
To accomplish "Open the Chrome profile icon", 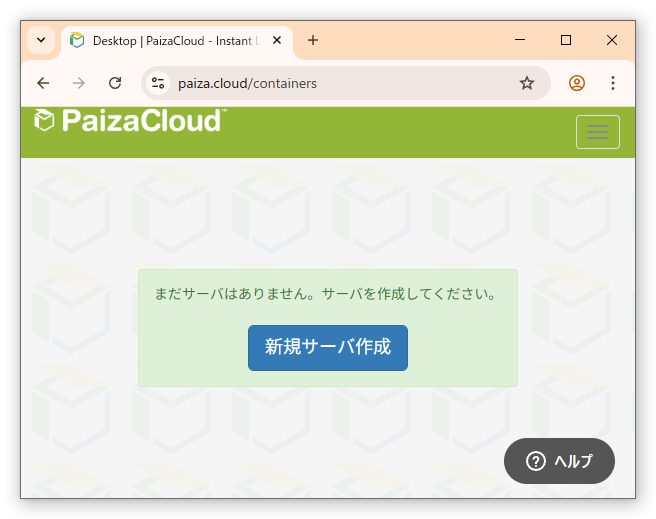I will pyautogui.click(x=577, y=83).
